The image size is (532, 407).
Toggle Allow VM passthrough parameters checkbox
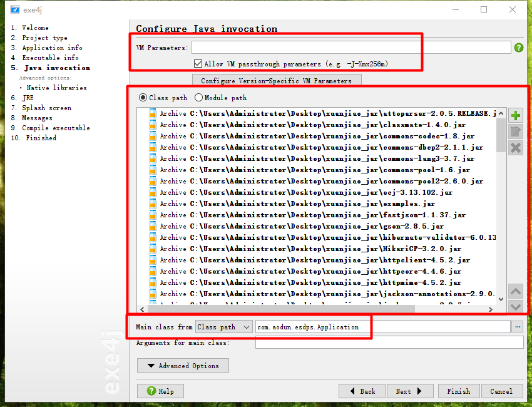[x=198, y=63]
